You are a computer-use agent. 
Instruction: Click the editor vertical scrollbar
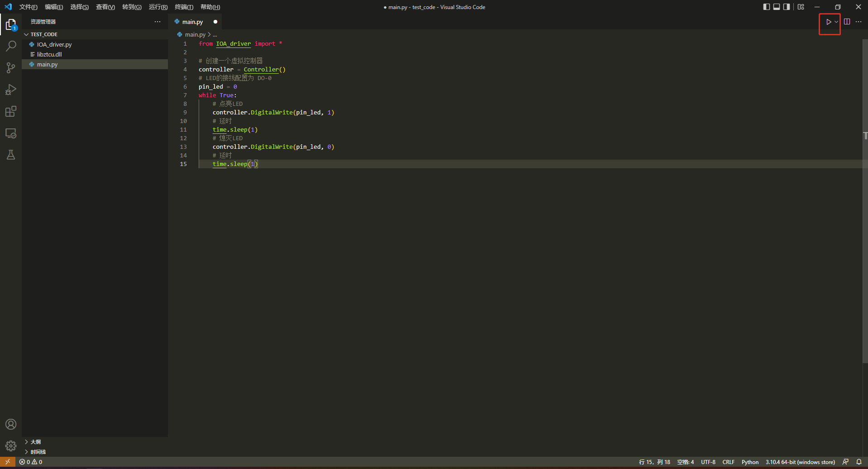coord(865,201)
